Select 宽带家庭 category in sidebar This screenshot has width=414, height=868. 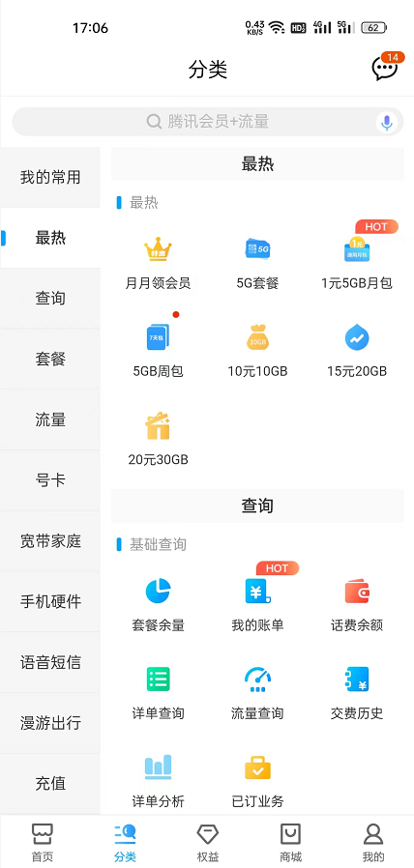(50, 541)
